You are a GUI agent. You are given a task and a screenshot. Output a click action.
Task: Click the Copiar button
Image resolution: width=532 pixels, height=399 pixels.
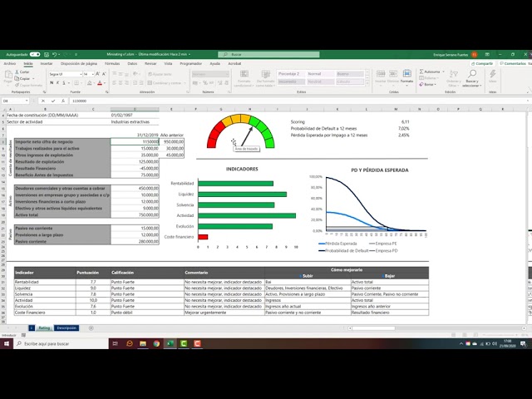click(22, 78)
